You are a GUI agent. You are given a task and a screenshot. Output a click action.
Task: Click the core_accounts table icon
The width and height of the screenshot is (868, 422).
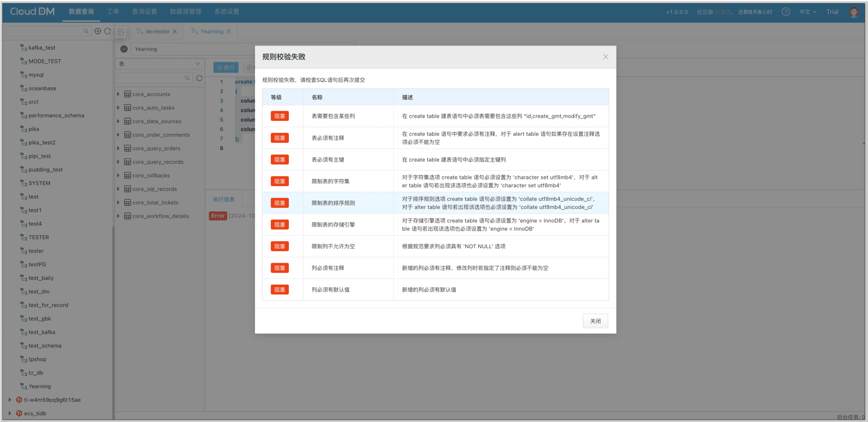pyautogui.click(x=128, y=94)
